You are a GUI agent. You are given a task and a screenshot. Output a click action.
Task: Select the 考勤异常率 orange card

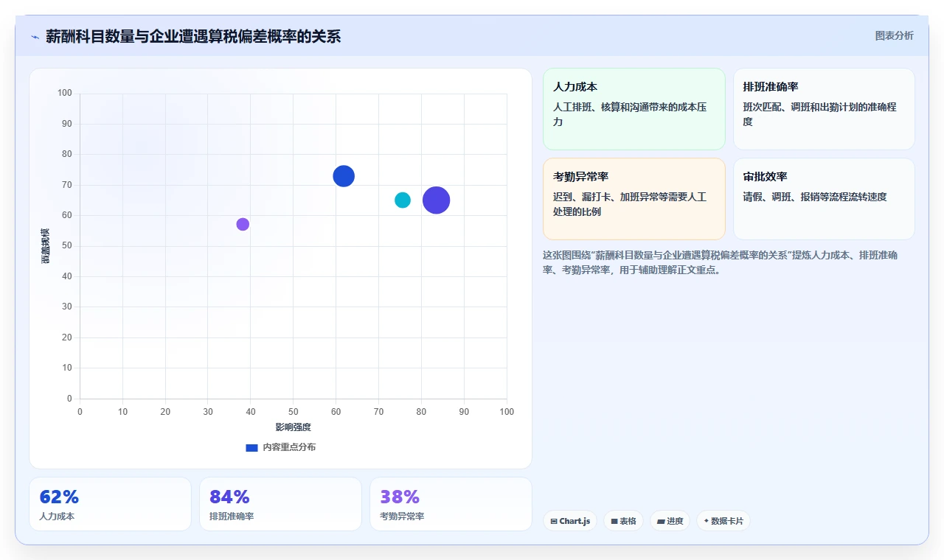tap(634, 199)
